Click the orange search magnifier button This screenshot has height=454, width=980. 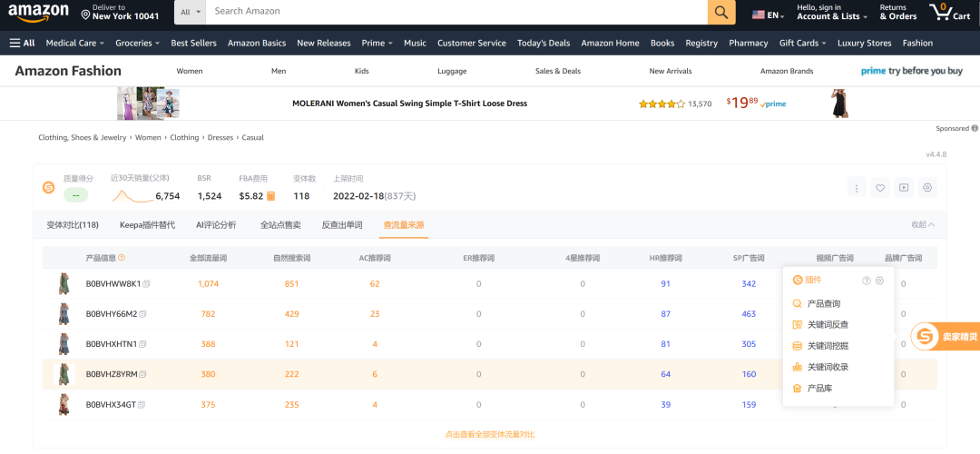coord(720,12)
